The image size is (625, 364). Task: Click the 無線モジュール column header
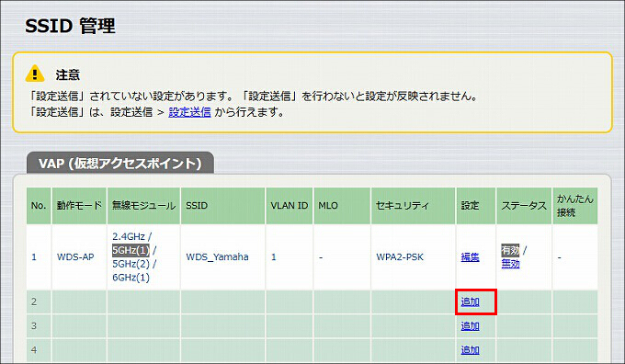[143, 206]
